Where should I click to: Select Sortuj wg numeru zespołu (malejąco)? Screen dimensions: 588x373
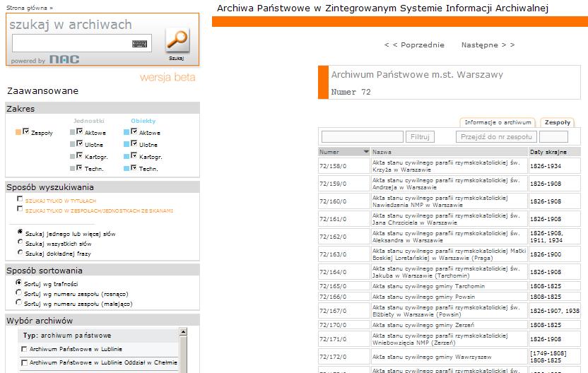coord(18,302)
